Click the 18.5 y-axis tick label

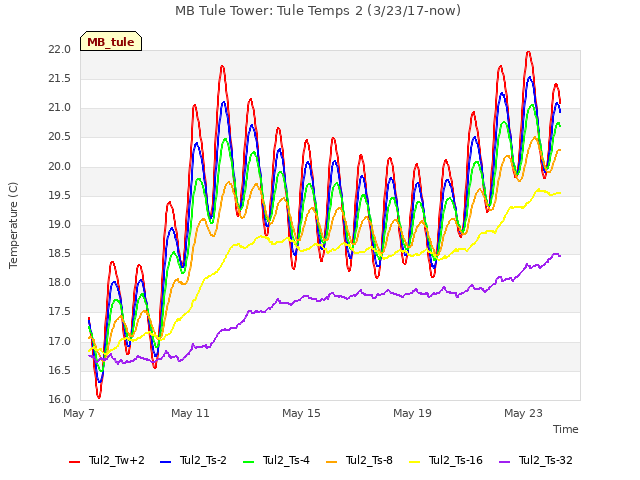(x=60, y=254)
